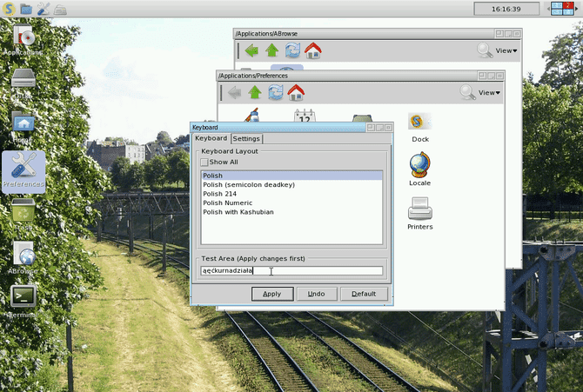Click the up arrow in Preferences window
Image resolution: width=583 pixels, height=392 pixels.
click(x=255, y=92)
